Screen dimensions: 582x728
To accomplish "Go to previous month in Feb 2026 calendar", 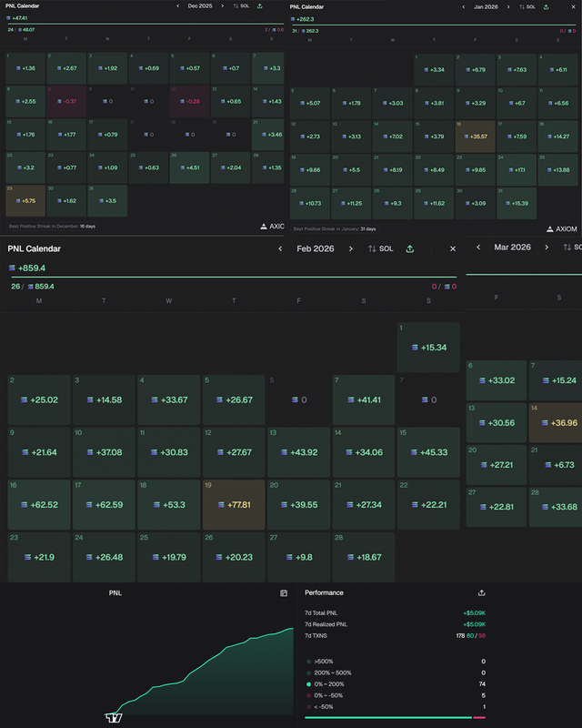I will click(x=280, y=248).
